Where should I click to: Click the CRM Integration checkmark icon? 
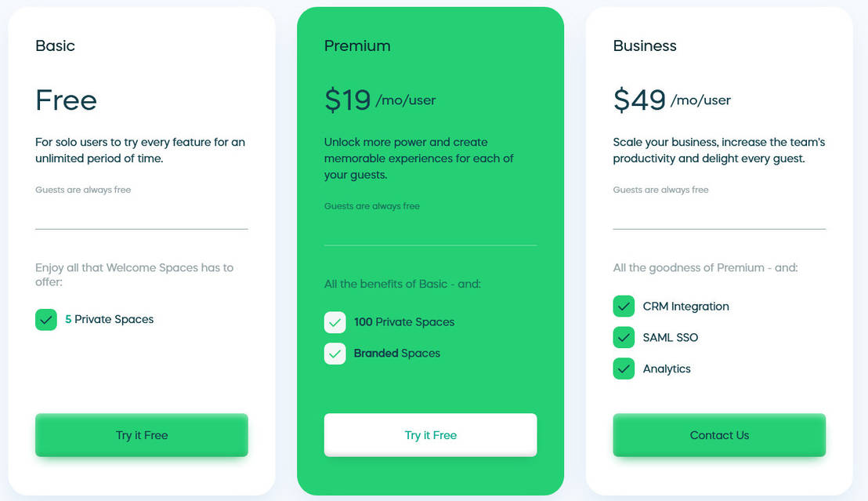(x=624, y=307)
